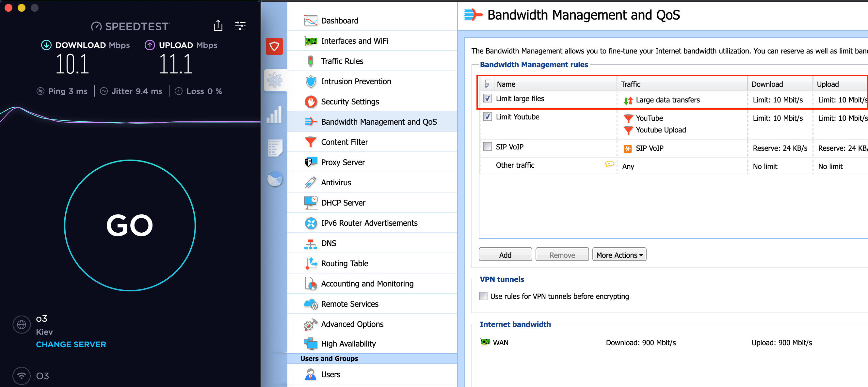Open the logs document sidebar icon
Screen dimensions: 868x387
point(274,147)
